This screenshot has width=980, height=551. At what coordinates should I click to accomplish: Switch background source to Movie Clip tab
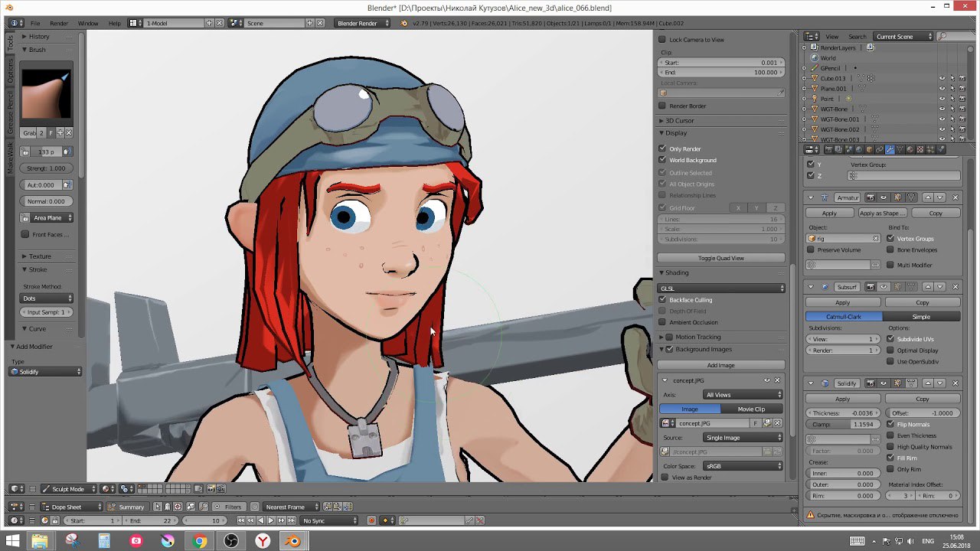(751, 409)
